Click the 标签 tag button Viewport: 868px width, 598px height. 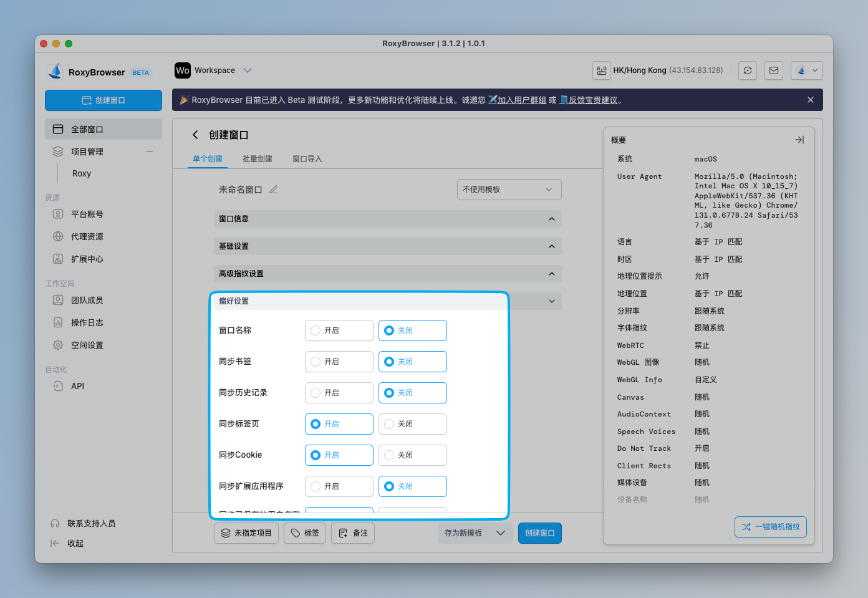click(x=305, y=533)
